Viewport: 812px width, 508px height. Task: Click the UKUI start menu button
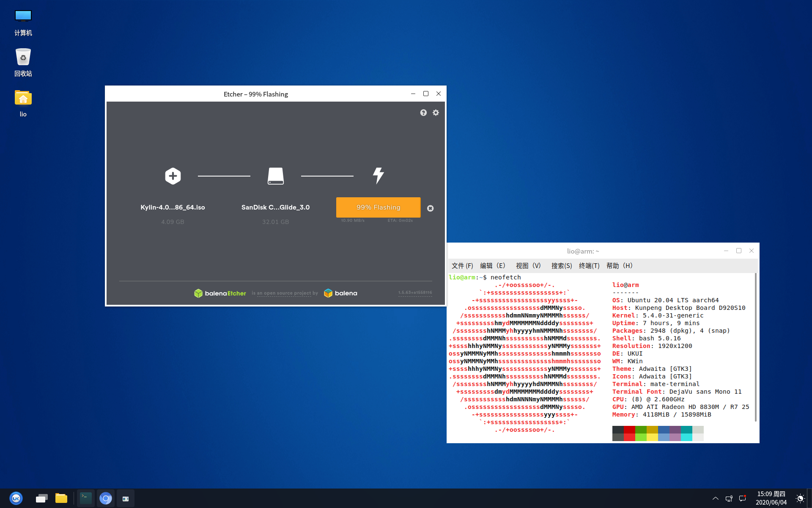[x=16, y=498]
